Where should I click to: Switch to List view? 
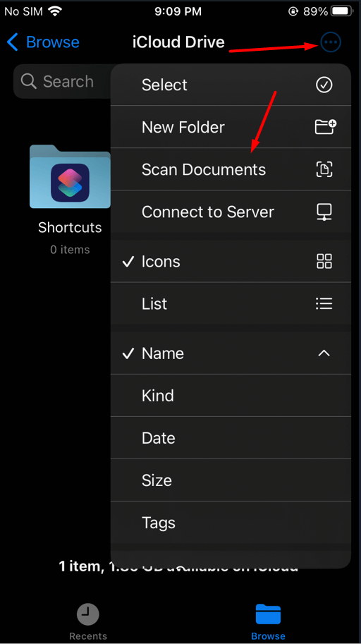pyautogui.click(x=231, y=303)
